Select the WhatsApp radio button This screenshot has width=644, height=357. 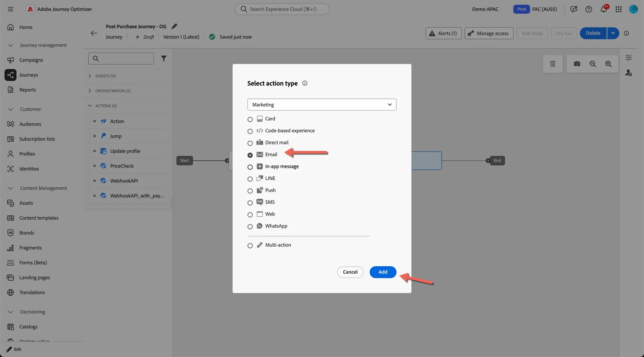click(x=250, y=227)
